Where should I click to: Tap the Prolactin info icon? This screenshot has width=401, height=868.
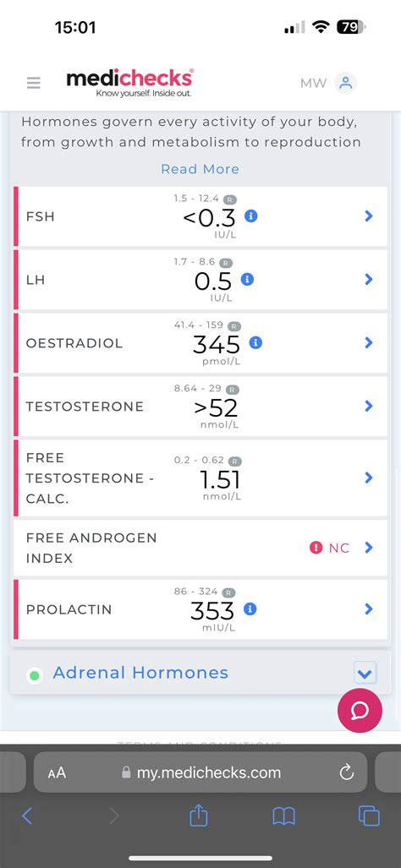click(250, 609)
